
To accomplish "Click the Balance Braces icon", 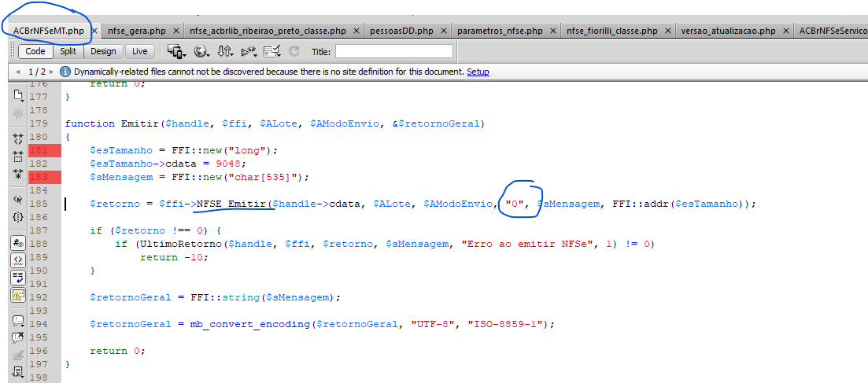I will click(18, 217).
